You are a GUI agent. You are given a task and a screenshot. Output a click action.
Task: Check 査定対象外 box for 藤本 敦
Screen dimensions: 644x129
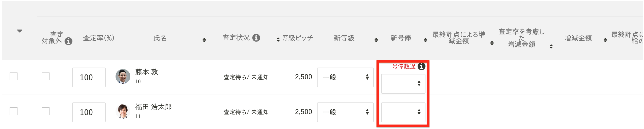click(x=46, y=76)
